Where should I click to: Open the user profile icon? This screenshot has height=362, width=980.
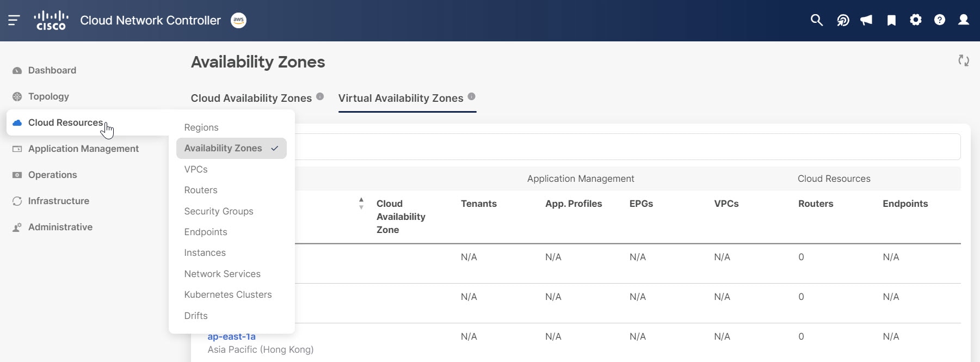coord(964,20)
